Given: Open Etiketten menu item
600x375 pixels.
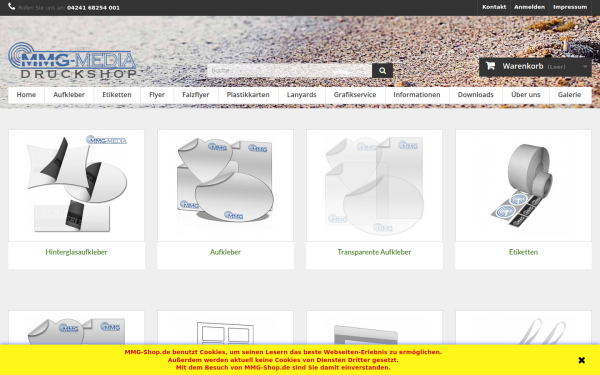Looking at the screenshot, I should [x=117, y=95].
